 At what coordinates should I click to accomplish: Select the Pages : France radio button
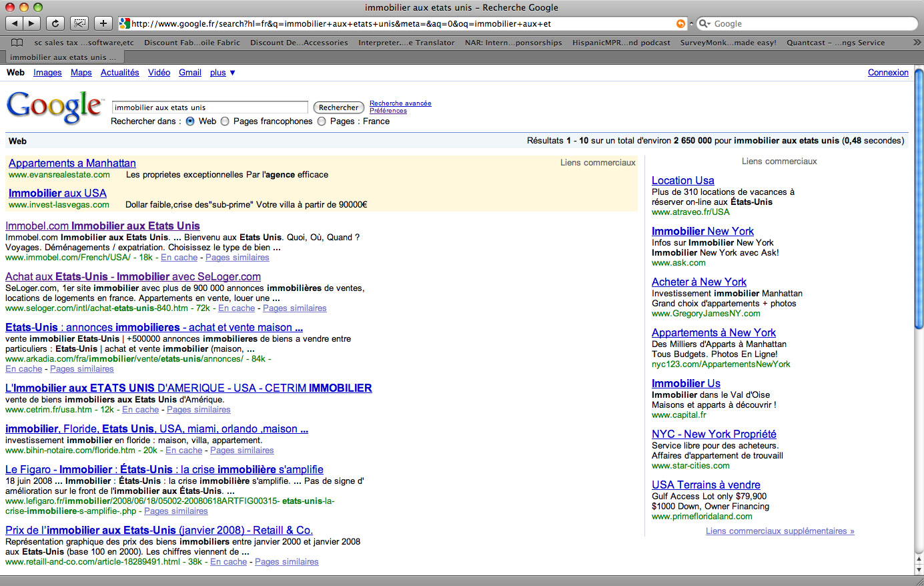322,121
